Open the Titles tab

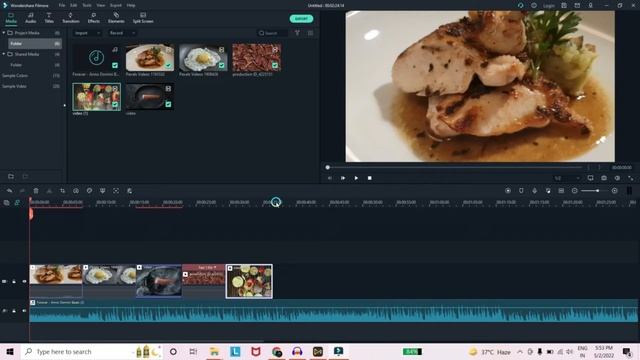49,18
